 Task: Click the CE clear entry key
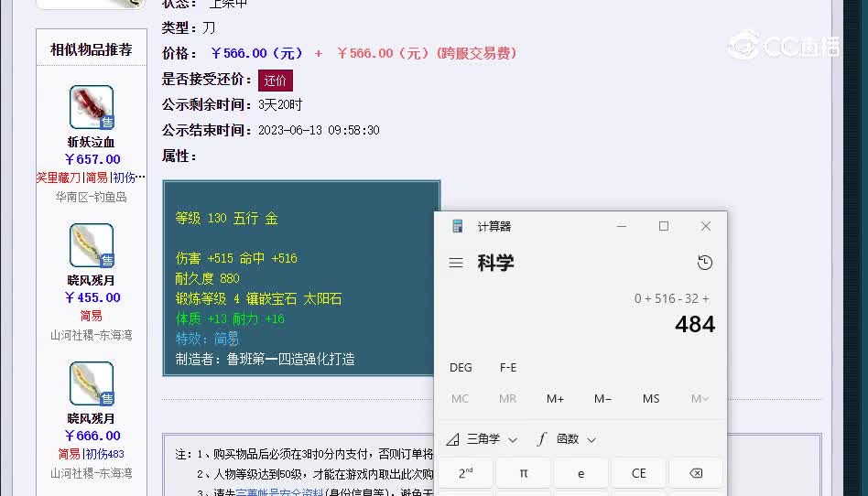click(638, 473)
